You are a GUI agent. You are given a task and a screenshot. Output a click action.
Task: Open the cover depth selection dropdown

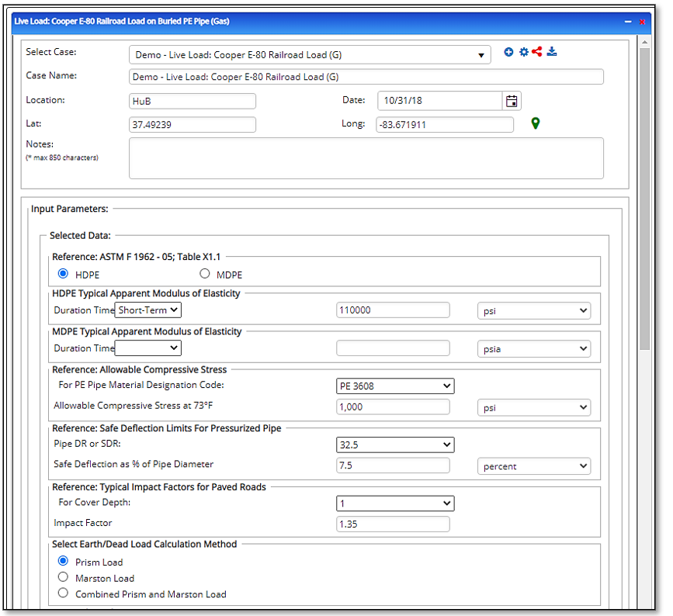click(395, 503)
